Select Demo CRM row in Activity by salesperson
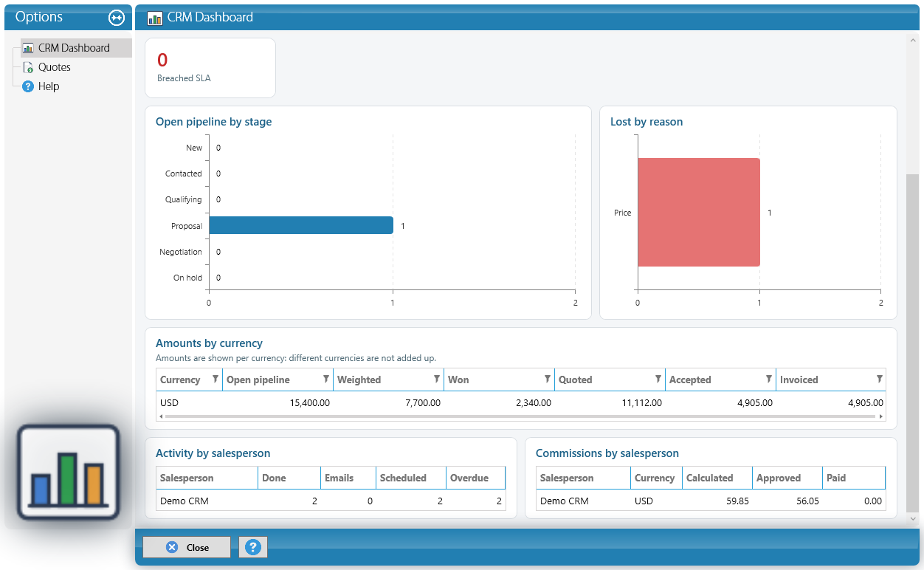 coord(331,501)
